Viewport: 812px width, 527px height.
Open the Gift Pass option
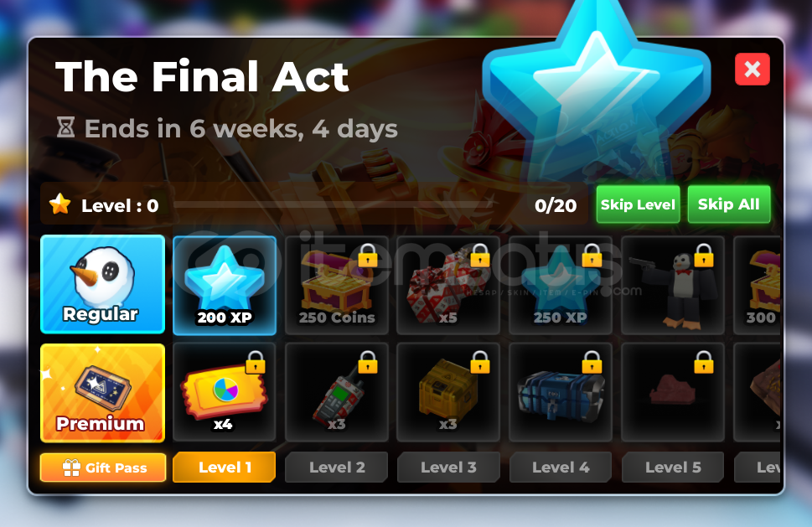[103, 468]
